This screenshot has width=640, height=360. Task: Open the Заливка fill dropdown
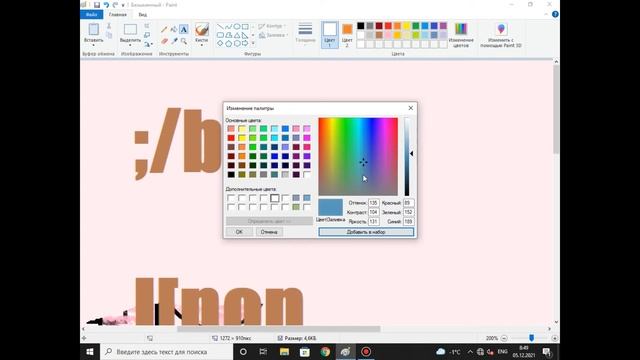[x=273, y=35]
